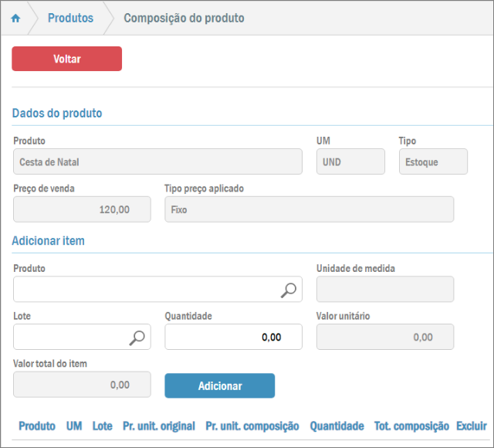Image resolution: width=494 pixels, height=448 pixels.
Task: Sort by Pr. unit. original column header
Action: 159,426
